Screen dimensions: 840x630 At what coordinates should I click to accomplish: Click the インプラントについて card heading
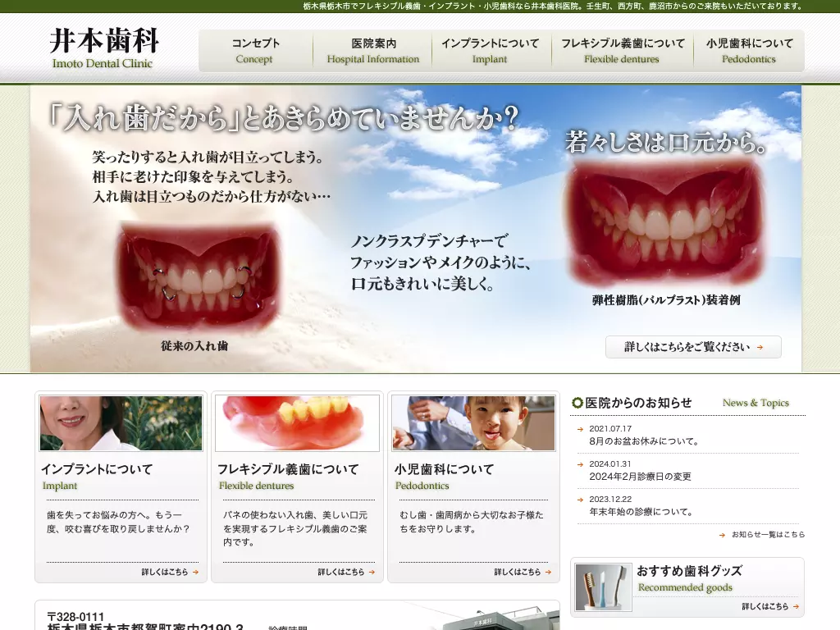click(x=97, y=469)
